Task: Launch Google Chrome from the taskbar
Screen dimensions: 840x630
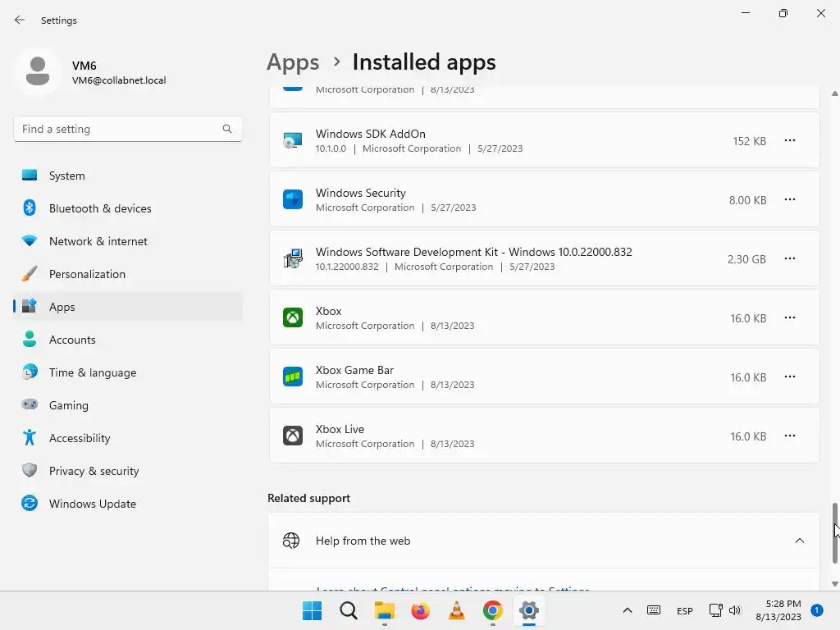Action: [493, 610]
